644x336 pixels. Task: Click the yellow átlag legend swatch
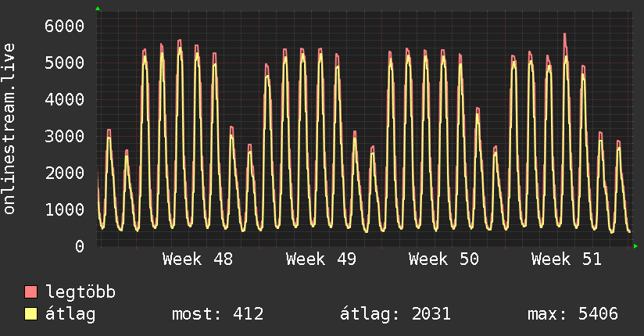30,313
